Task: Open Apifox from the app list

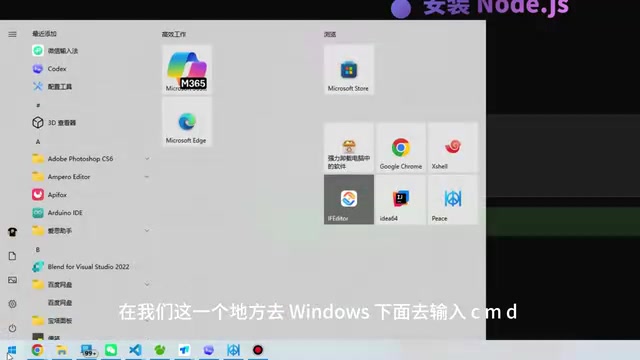Action: (91, 195)
